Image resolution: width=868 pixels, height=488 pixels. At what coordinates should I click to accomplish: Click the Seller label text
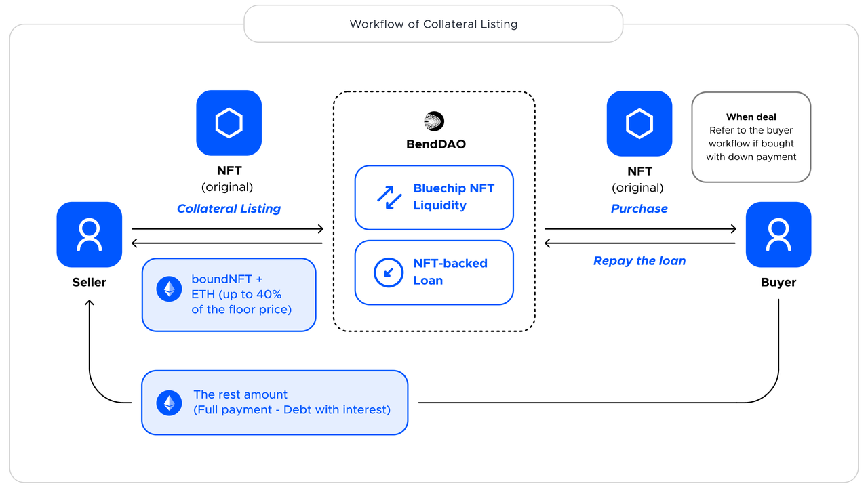[x=90, y=282]
